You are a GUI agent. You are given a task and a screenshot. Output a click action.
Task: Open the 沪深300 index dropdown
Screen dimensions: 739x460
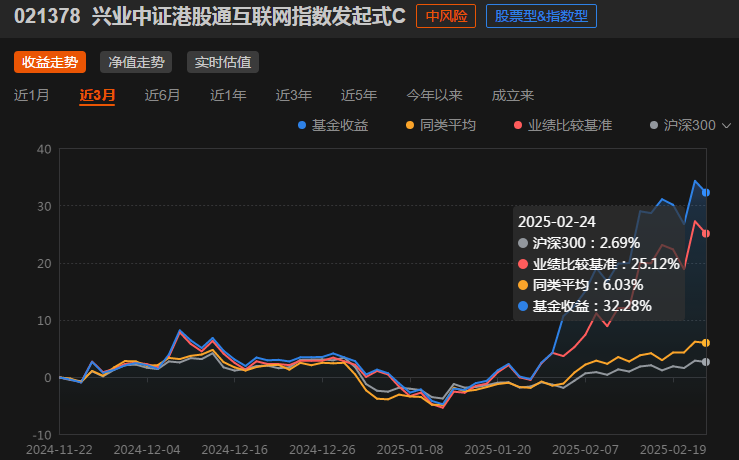pos(690,125)
